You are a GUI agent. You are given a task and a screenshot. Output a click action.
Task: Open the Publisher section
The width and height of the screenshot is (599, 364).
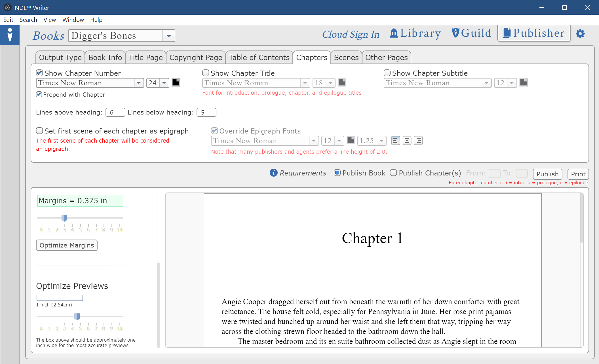534,33
